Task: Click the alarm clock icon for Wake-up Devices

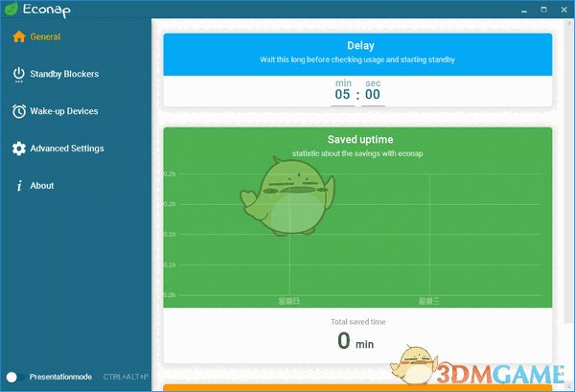Action: click(x=19, y=111)
